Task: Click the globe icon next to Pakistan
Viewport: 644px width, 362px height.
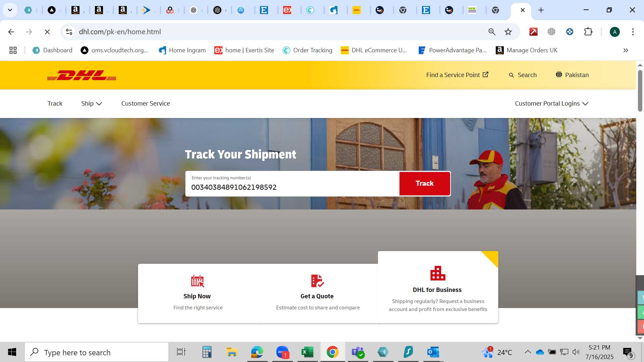Action: pyautogui.click(x=559, y=75)
